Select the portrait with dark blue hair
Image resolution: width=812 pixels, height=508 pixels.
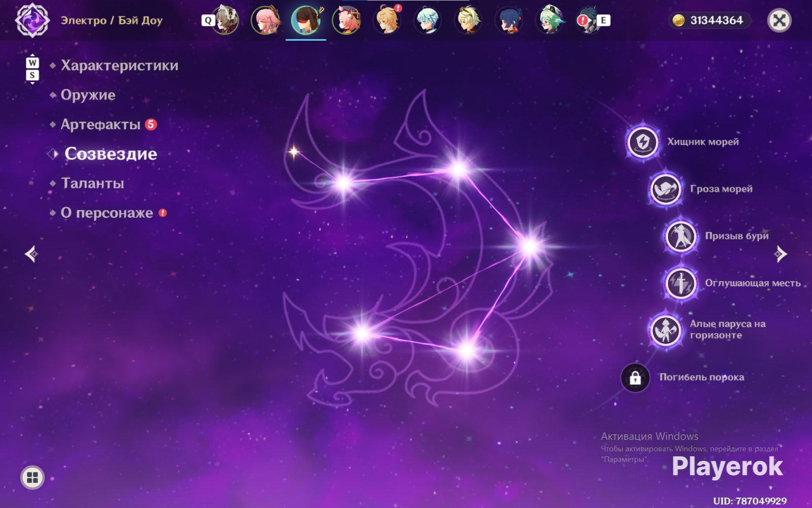point(509,20)
